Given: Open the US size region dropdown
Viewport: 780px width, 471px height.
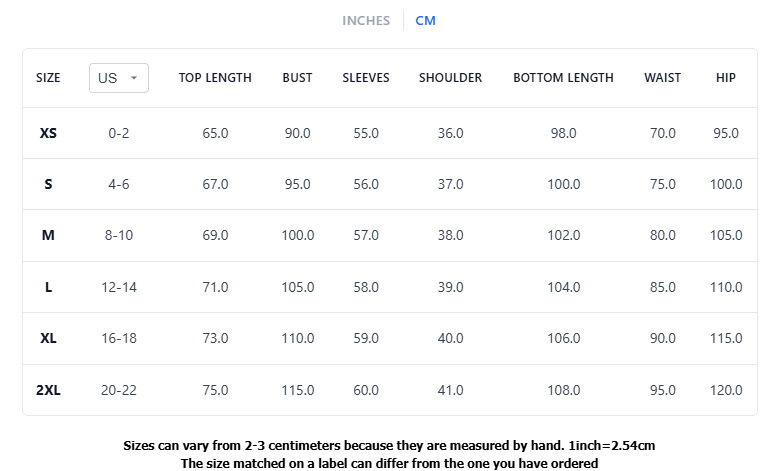Looking at the screenshot, I should (119, 78).
